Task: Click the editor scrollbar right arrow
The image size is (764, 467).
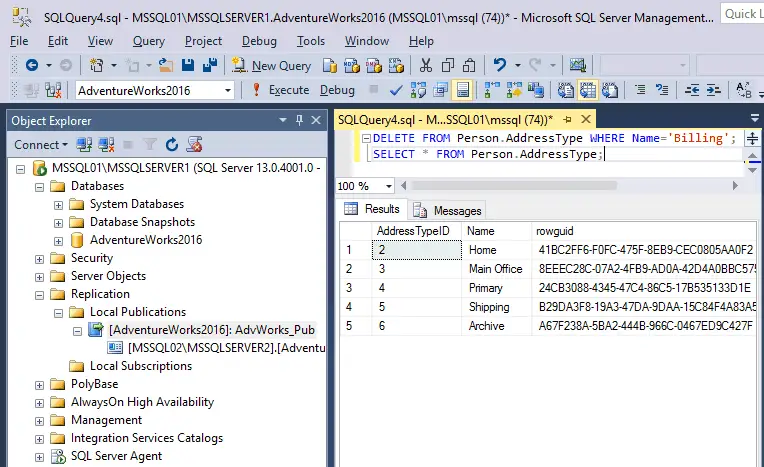Action: [735, 186]
